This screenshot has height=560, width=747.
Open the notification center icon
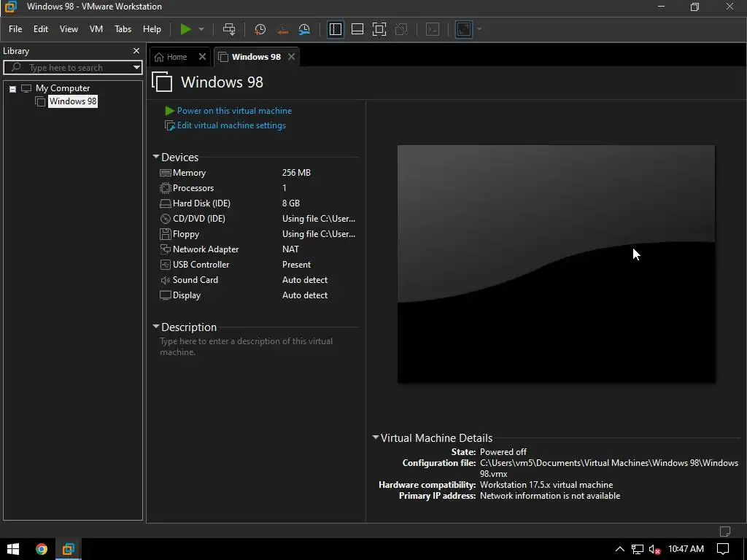click(723, 549)
